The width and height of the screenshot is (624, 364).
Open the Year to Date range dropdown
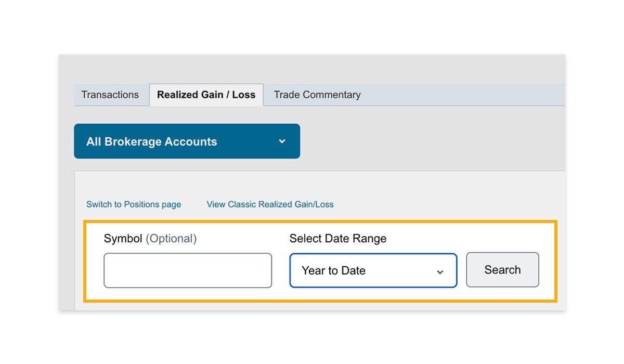373,270
